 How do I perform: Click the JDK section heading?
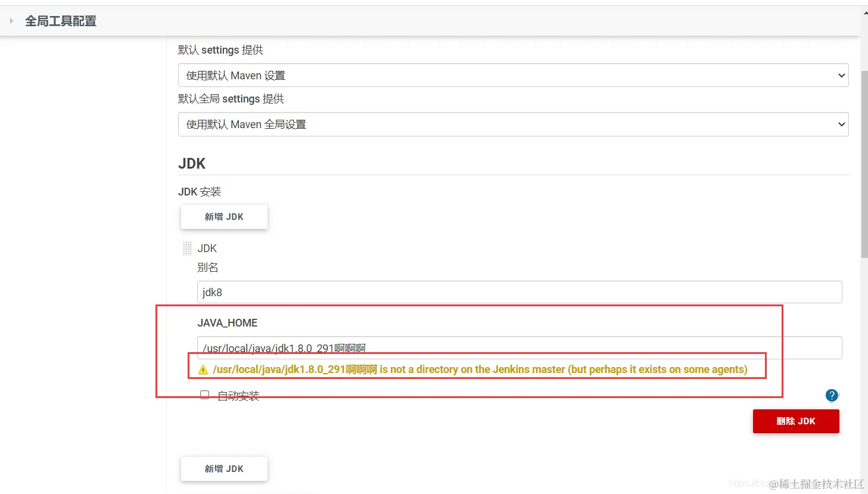(x=192, y=164)
